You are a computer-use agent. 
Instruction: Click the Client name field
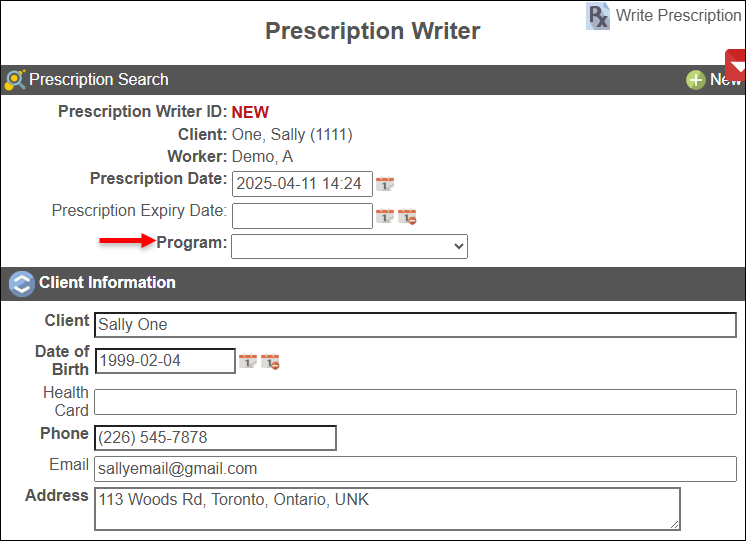(415, 325)
